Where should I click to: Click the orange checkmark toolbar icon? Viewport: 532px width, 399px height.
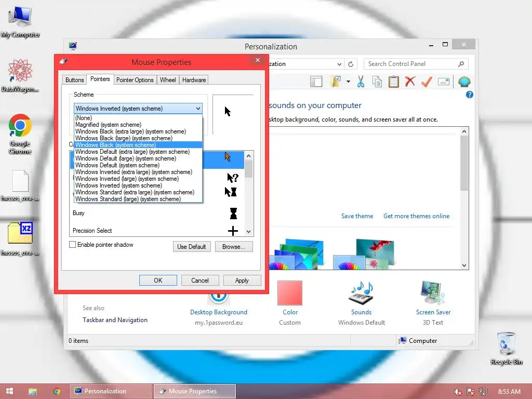pyautogui.click(x=427, y=82)
